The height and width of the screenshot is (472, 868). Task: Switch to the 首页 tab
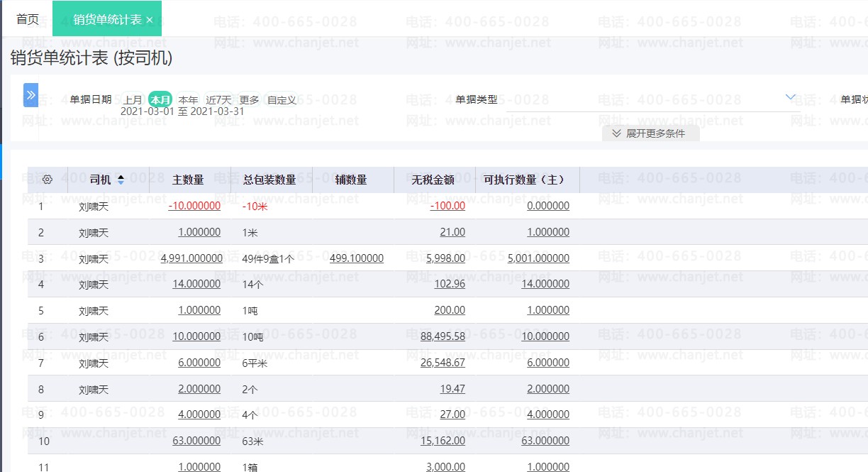(x=28, y=19)
